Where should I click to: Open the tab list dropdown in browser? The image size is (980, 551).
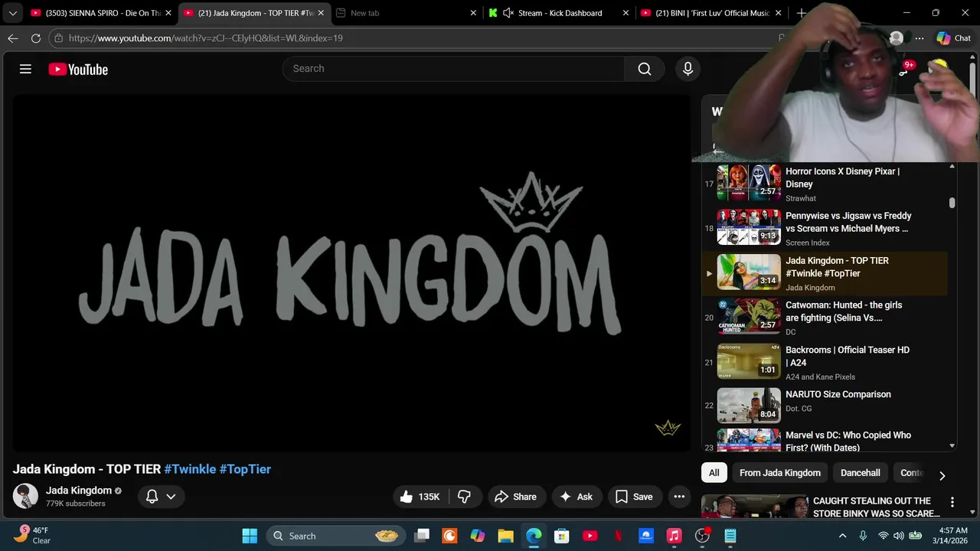point(12,13)
